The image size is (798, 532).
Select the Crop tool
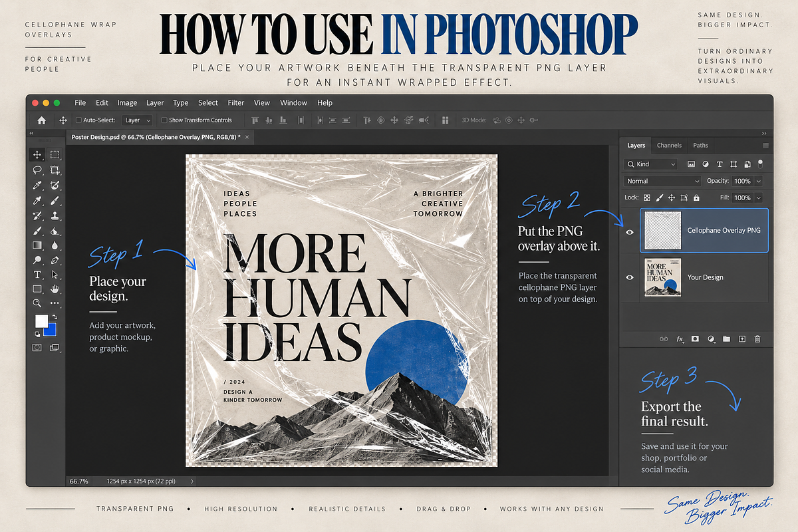click(x=55, y=170)
